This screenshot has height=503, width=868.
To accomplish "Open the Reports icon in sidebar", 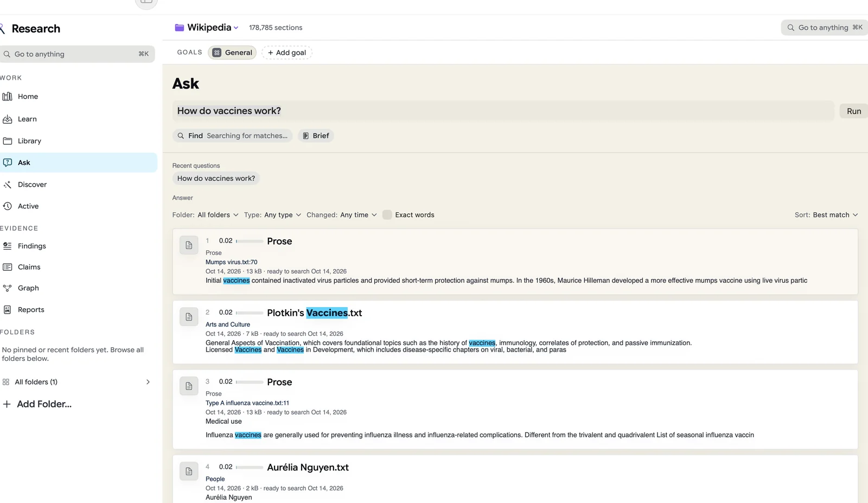I will pos(8,310).
